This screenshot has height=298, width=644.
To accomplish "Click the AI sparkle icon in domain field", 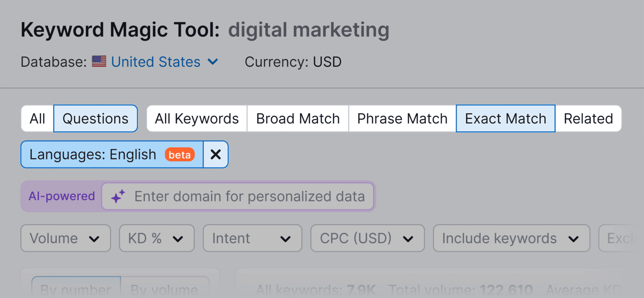I will point(118,196).
